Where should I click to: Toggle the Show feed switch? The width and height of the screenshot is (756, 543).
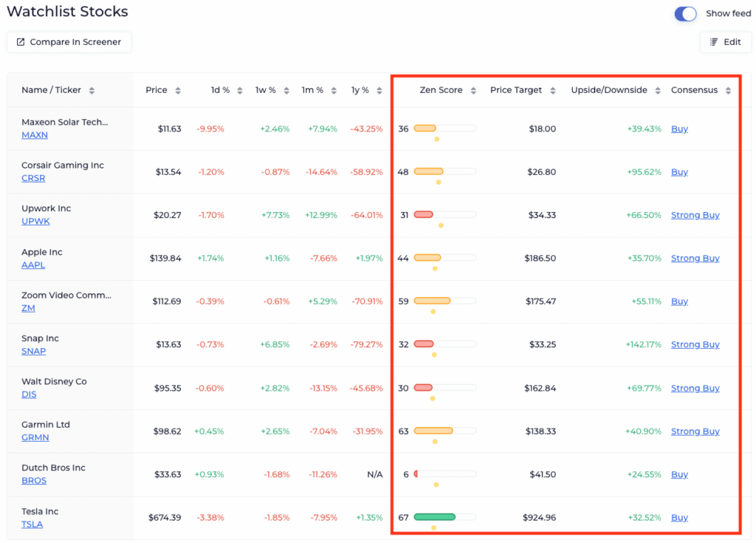pyautogui.click(x=685, y=14)
